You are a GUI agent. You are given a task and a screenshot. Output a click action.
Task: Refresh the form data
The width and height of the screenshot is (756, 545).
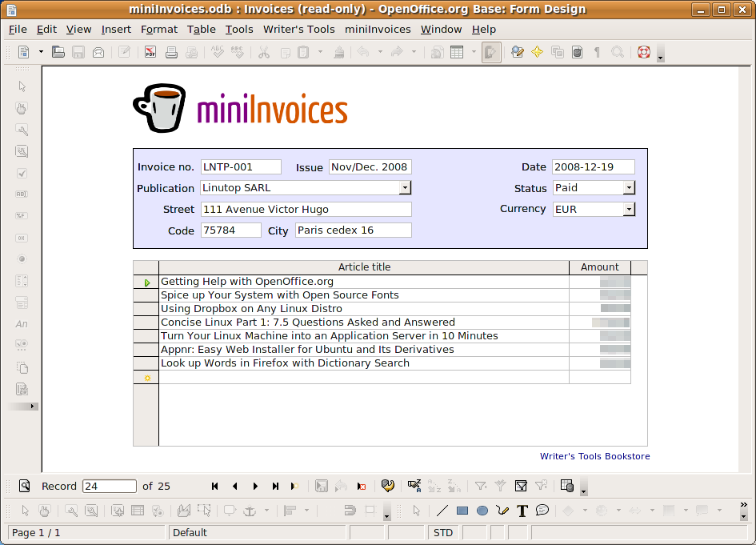[x=388, y=486]
